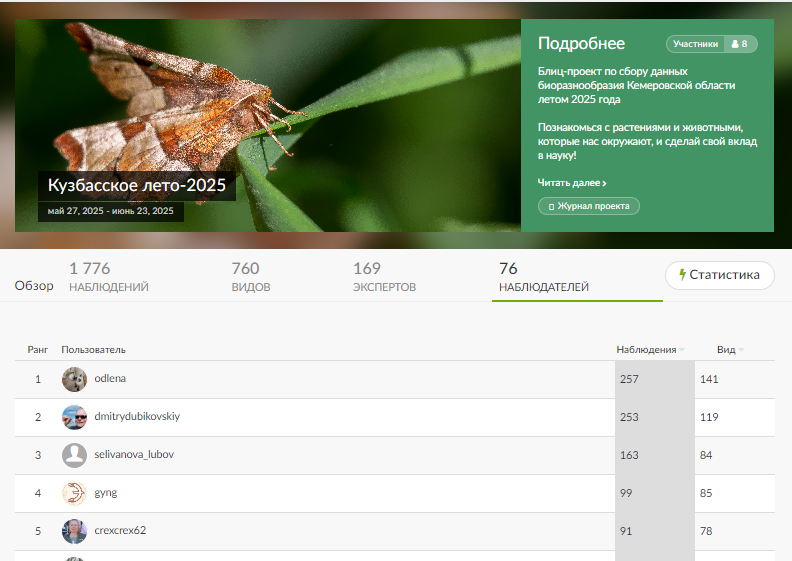Open the odlena user avatar
This screenshot has height=561, width=792.
pos(74,379)
